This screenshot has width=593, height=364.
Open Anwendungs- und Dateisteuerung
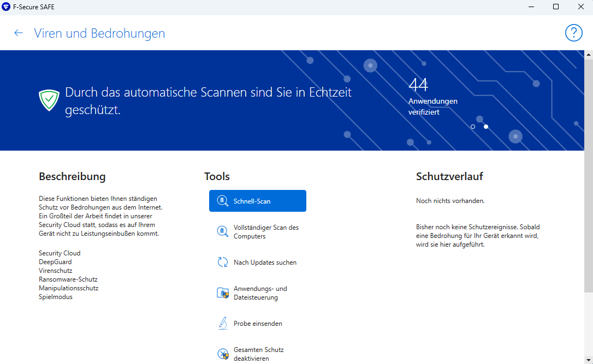click(258, 293)
